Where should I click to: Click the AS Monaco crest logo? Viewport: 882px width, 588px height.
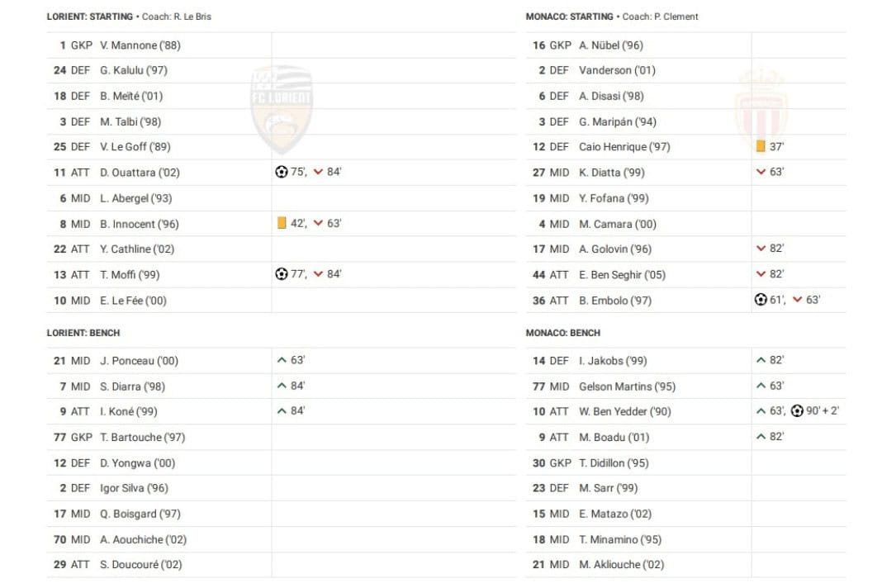(x=761, y=108)
